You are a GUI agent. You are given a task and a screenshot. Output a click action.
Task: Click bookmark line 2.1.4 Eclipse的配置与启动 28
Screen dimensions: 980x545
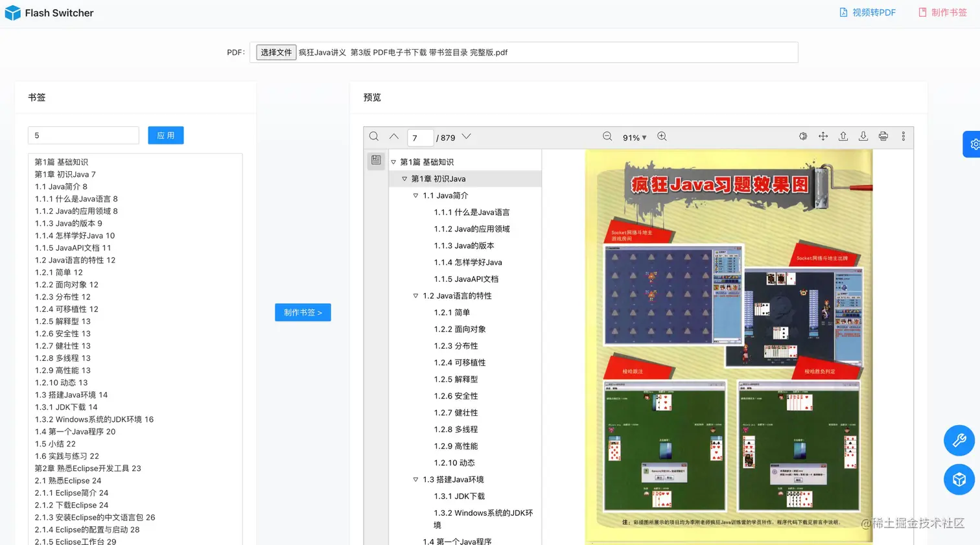click(x=87, y=530)
